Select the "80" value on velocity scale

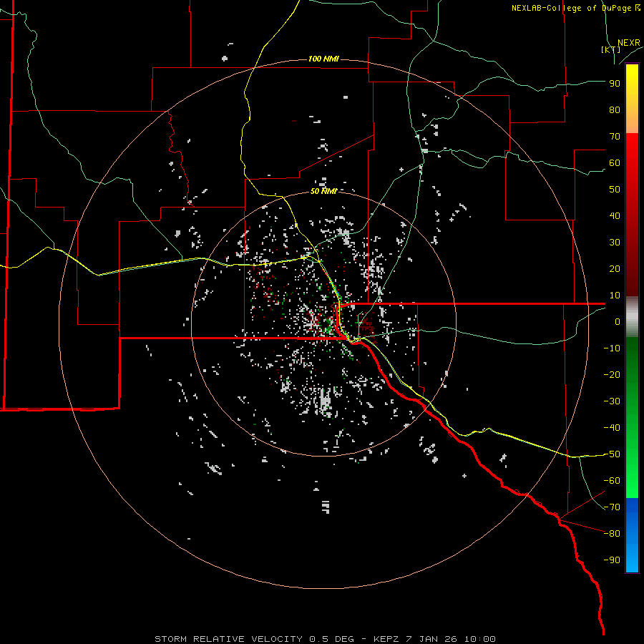615,110
